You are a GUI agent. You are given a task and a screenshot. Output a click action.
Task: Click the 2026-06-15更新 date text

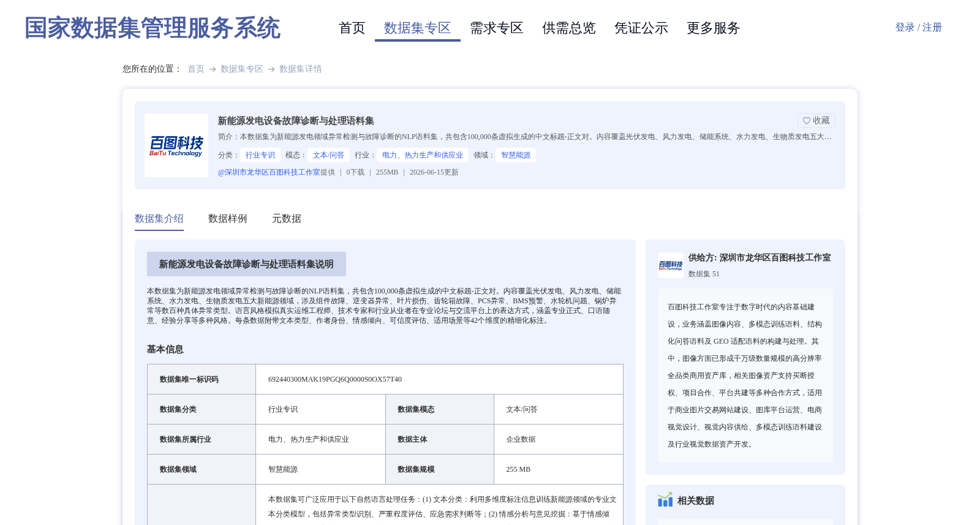434,173
